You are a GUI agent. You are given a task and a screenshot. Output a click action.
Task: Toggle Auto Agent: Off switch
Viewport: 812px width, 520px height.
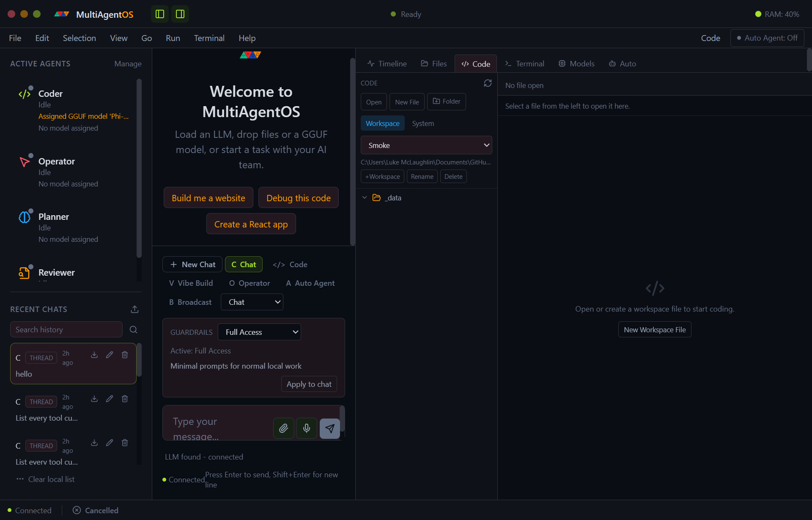(x=767, y=38)
